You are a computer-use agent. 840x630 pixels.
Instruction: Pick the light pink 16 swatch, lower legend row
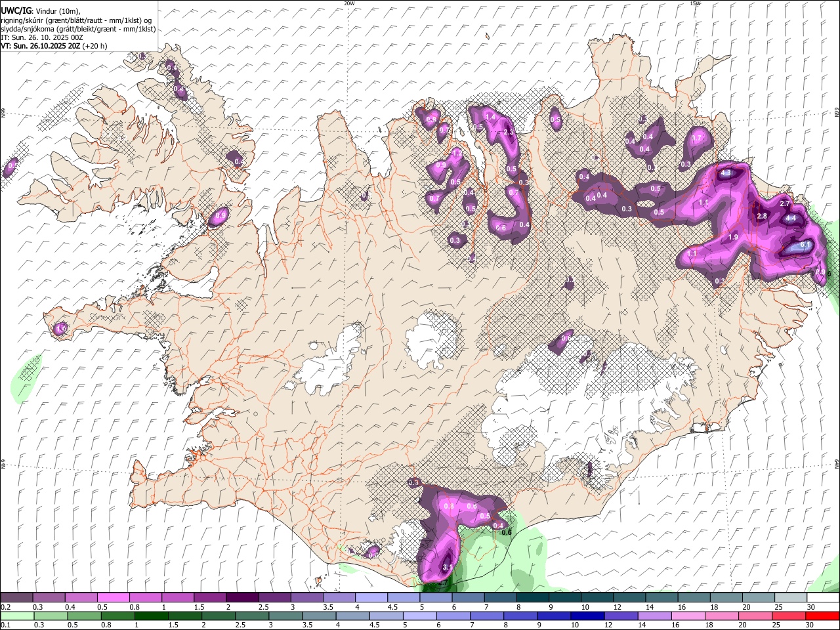click(688, 616)
